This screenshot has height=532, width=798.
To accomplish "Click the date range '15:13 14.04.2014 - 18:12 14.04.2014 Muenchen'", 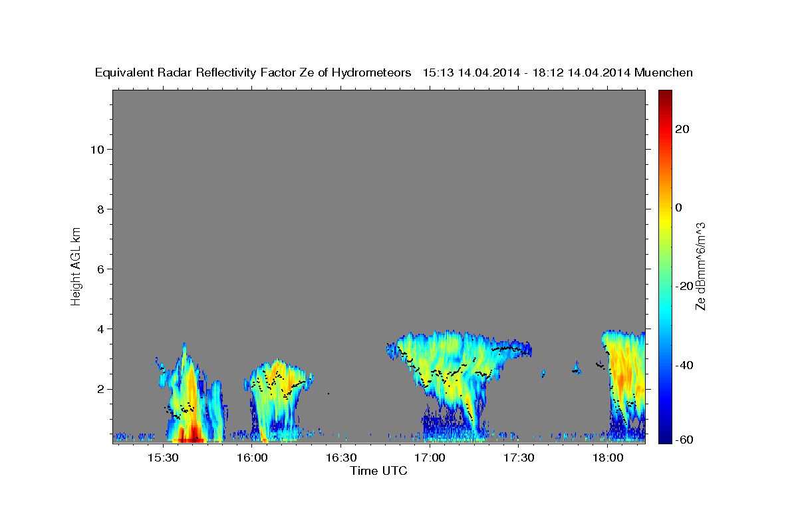I will click(558, 73).
